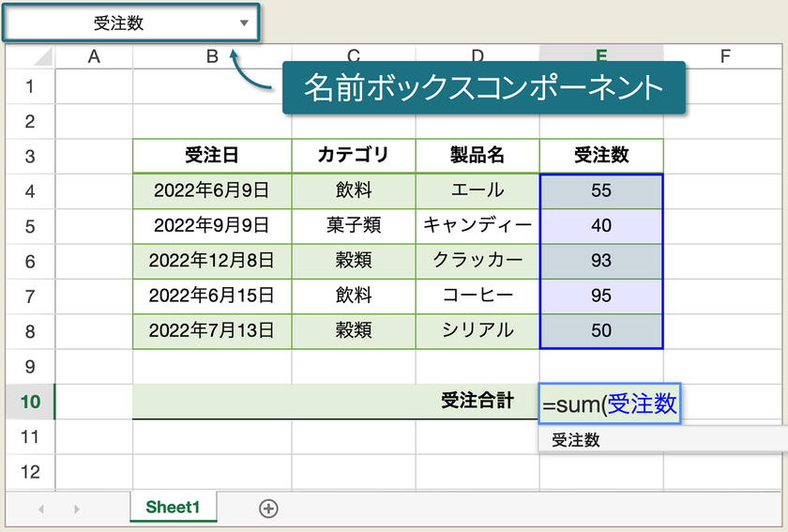
Task: Select row 1 header
Action: pyautogui.click(x=30, y=87)
